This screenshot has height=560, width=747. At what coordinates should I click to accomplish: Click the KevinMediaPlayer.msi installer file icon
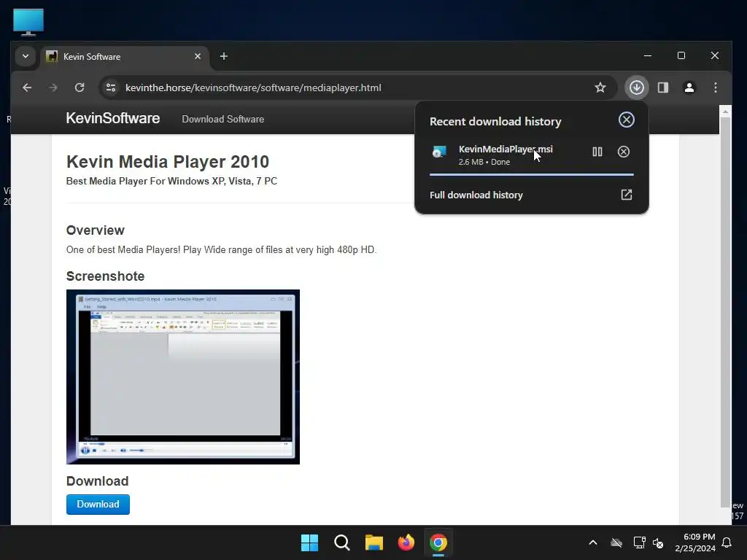(438, 152)
